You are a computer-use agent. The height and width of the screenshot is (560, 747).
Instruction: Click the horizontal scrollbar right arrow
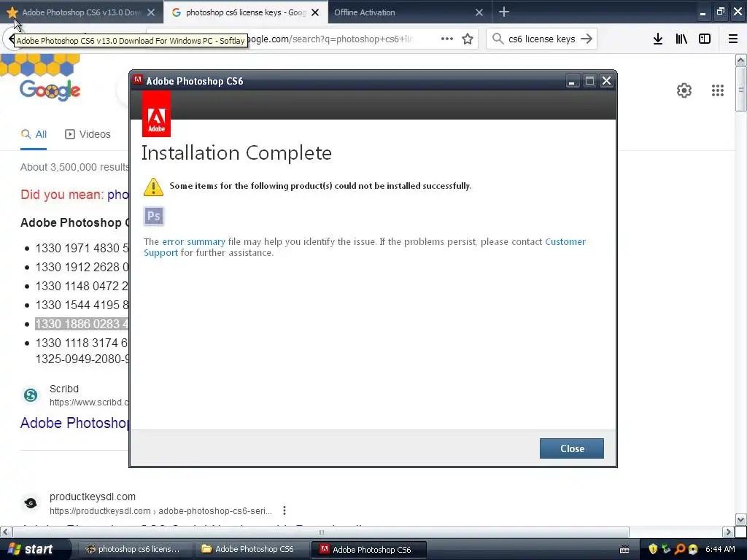click(728, 532)
